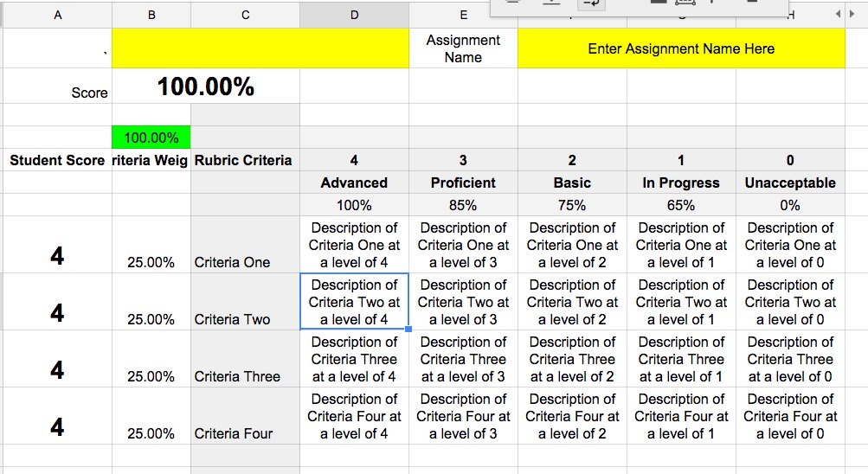Select the 0% percentage cell

click(790, 205)
